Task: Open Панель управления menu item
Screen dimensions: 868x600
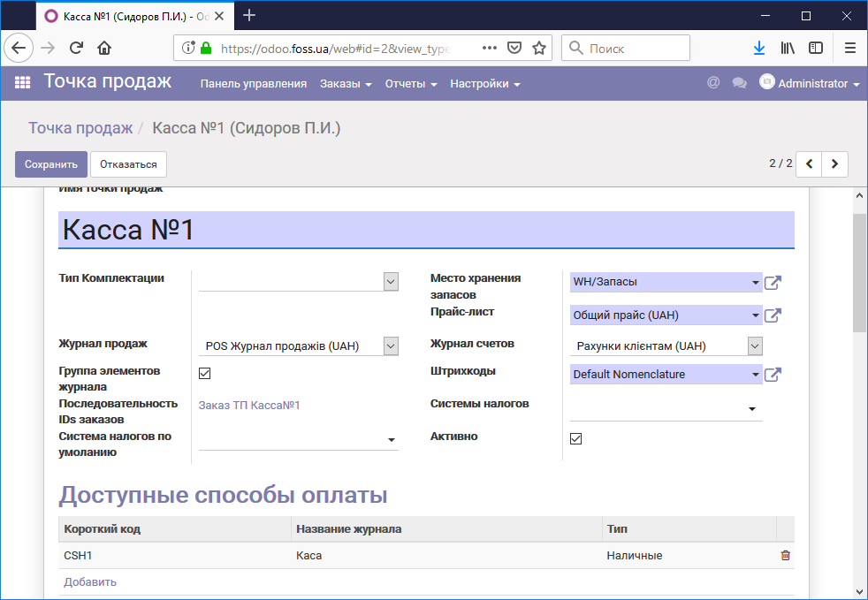Action: (254, 84)
